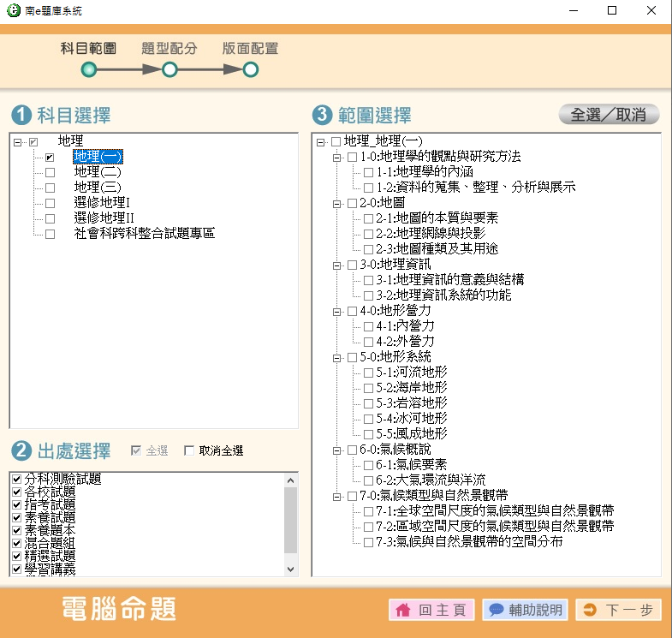The width and height of the screenshot is (672, 638).
Task: Click the house icon on 回主頁 button
Action: pos(402,610)
